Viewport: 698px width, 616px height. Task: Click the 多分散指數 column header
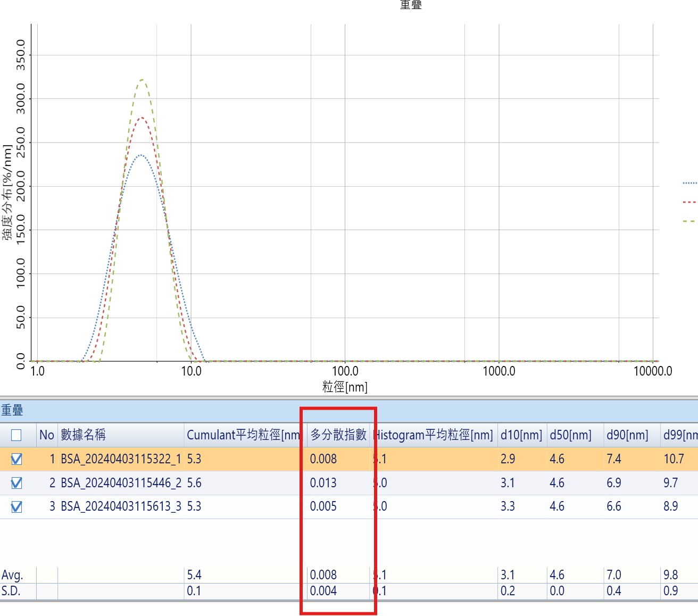click(x=338, y=435)
